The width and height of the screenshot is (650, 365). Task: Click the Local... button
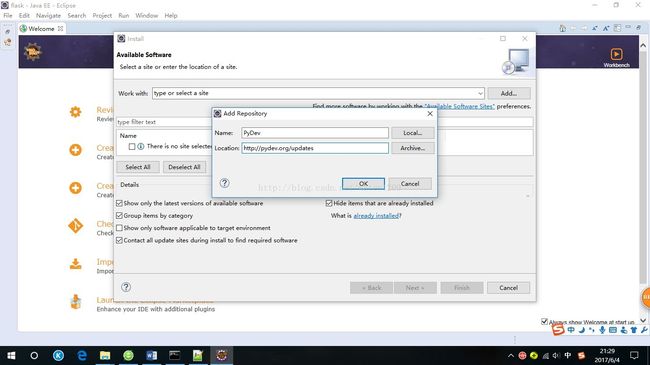[x=412, y=133]
